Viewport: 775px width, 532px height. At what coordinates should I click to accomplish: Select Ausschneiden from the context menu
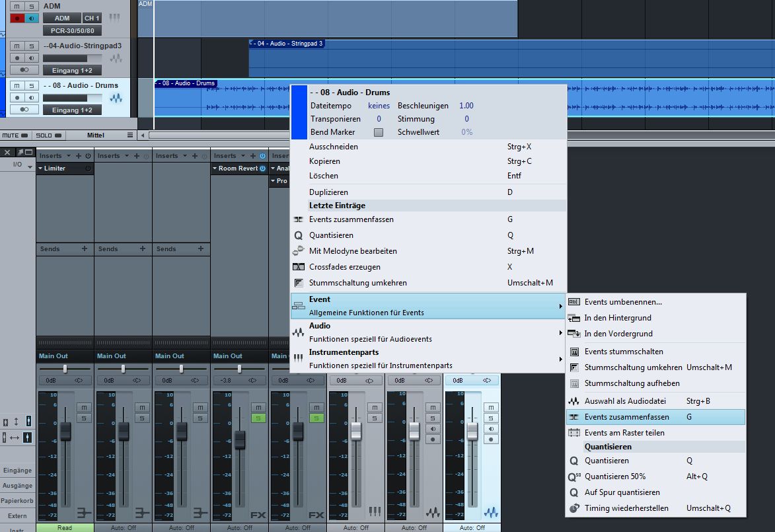coord(428,146)
